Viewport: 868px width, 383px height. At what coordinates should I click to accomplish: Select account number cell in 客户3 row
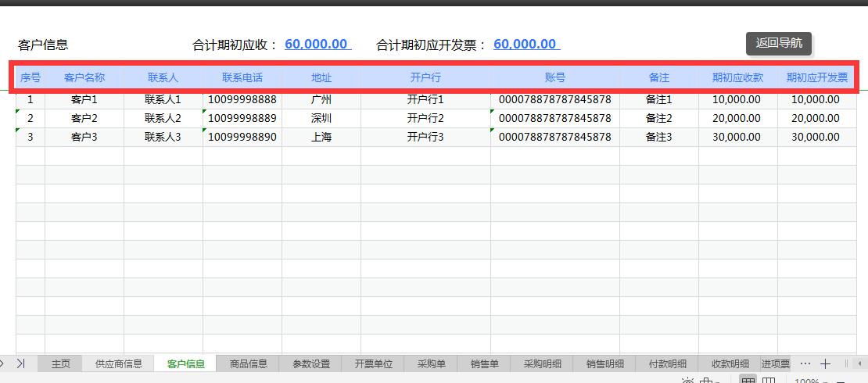pyautogui.click(x=555, y=138)
